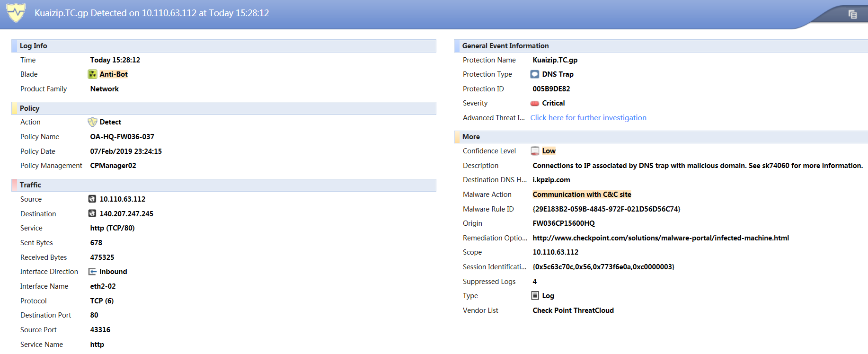Click protocol value TCP (6)
This screenshot has width=868, height=354.
[x=102, y=301]
